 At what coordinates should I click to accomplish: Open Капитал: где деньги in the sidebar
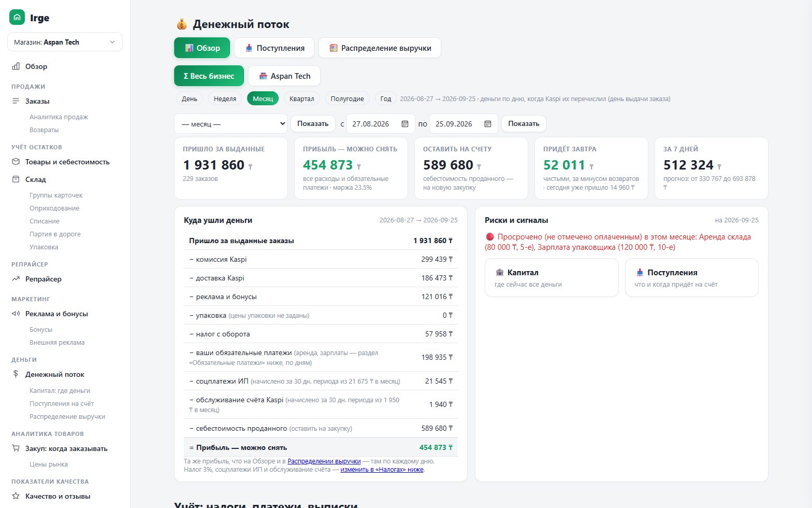(x=60, y=390)
